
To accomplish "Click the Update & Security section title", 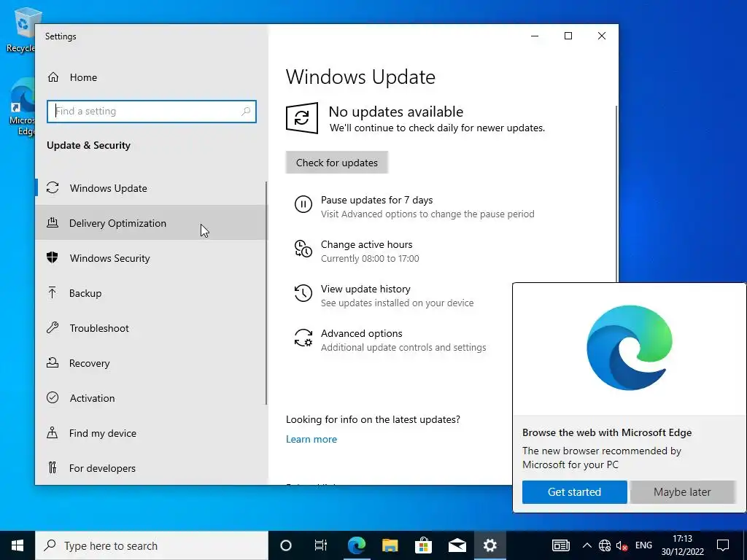I will click(88, 145).
